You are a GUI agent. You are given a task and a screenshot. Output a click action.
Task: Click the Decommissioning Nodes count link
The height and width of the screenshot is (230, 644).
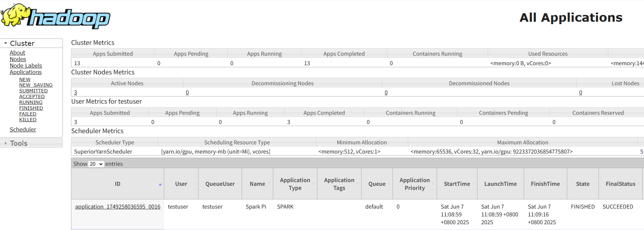tap(187, 92)
